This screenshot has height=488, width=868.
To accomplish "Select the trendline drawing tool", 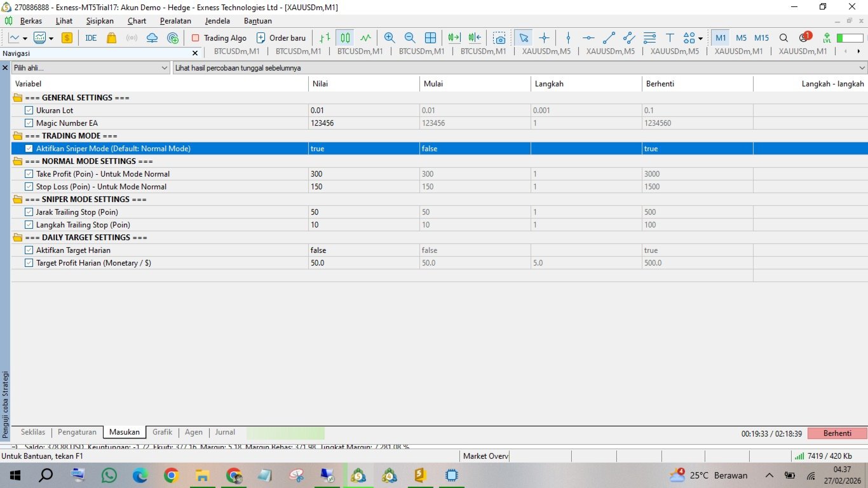I will tap(609, 38).
